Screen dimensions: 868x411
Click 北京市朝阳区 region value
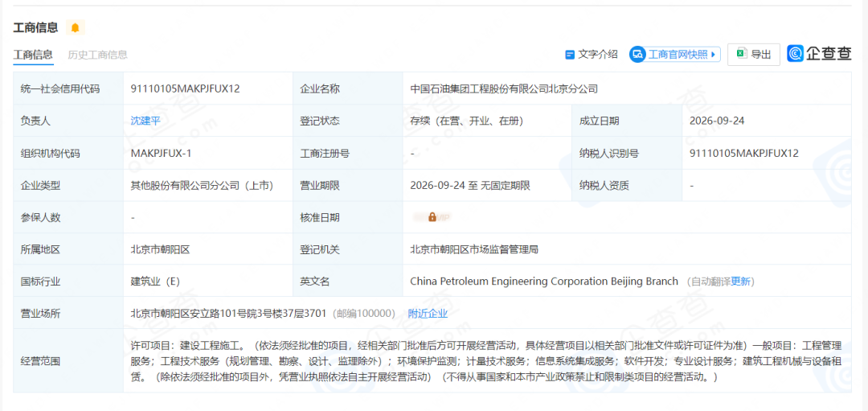tap(161, 250)
